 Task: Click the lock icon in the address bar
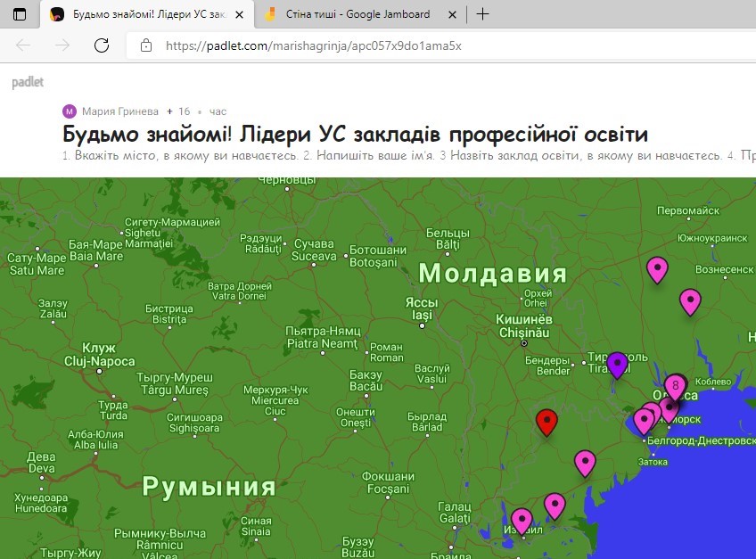(x=146, y=45)
